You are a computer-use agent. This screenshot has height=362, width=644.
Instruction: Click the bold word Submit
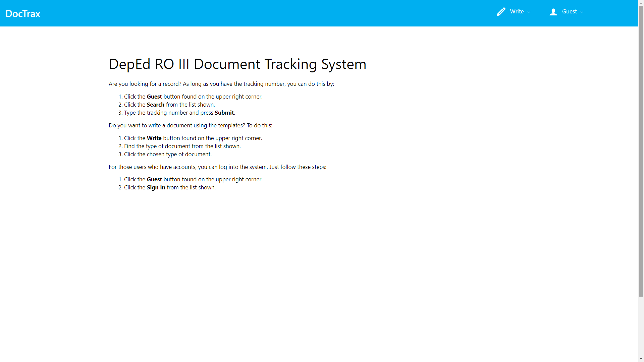click(224, 113)
